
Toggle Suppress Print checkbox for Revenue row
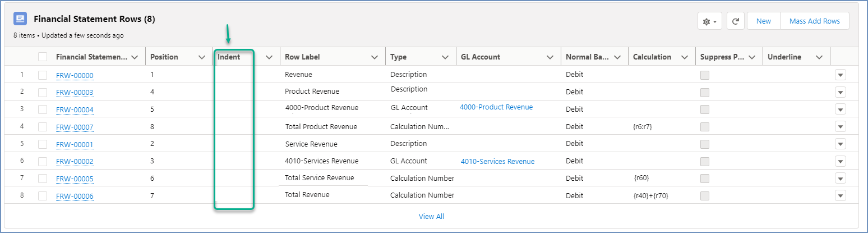(x=704, y=75)
